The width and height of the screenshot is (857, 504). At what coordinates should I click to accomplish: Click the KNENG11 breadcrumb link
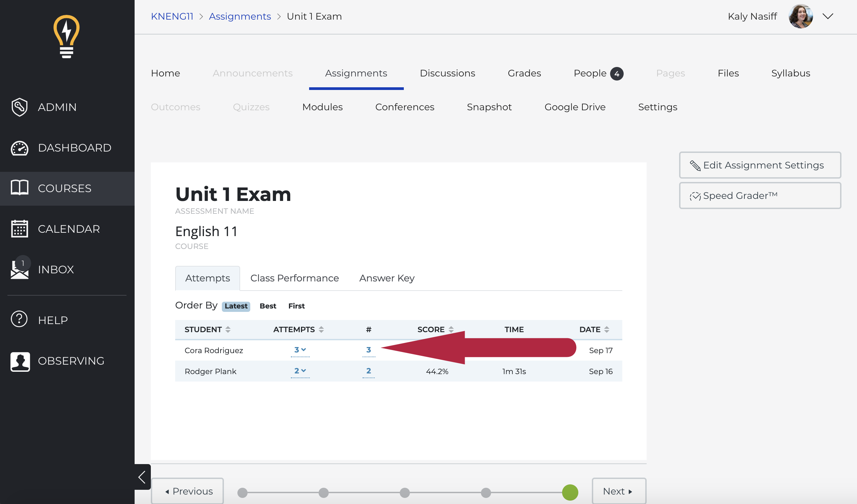click(x=172, y=16)
